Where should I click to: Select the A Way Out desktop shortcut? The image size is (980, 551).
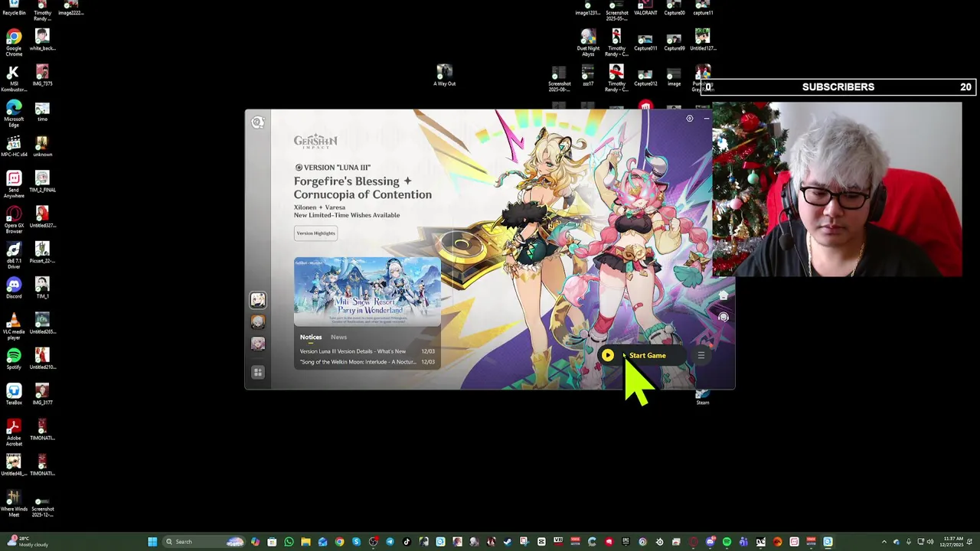click(x=444, y=75)
